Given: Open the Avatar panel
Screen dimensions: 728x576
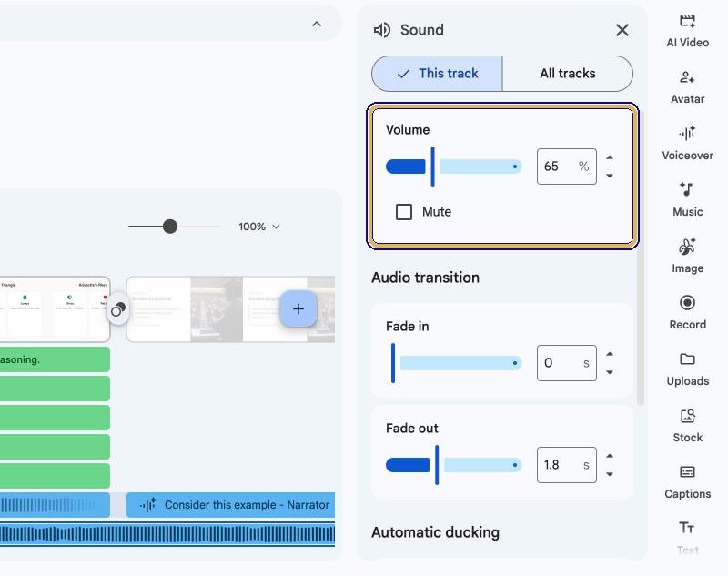Looking at the screenshot, I should (687, 87).
